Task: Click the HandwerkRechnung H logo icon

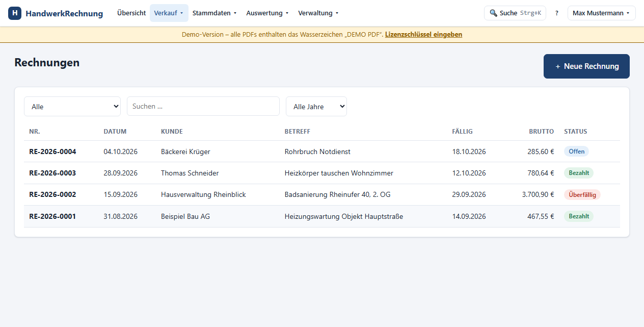Action: pos(15,13)
